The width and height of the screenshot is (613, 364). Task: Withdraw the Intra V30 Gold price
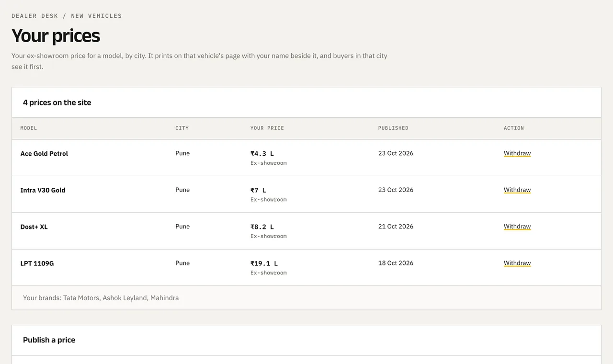[517, 190]
